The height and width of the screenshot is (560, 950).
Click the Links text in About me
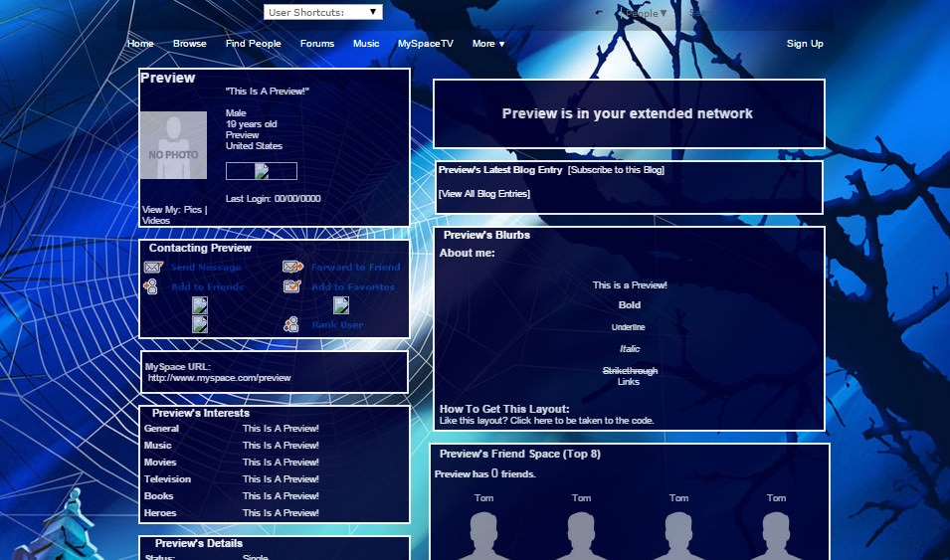(x=629, y=382)
